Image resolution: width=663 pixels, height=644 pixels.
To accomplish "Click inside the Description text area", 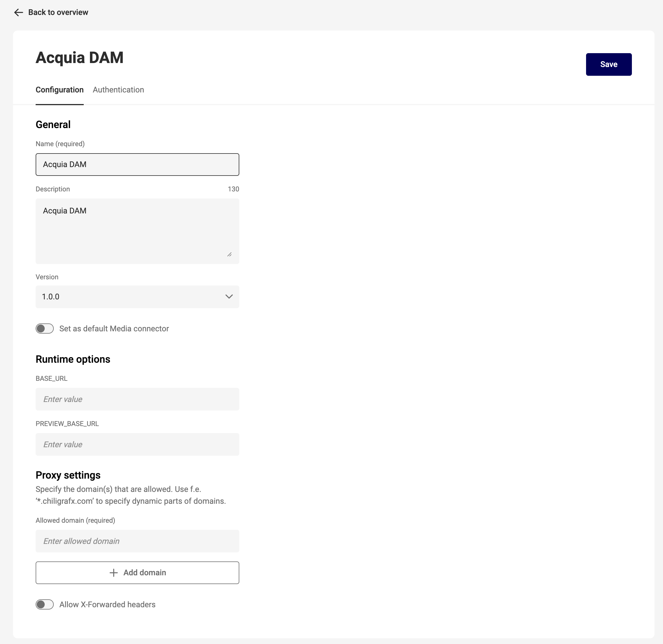I will tap(137, 231).
